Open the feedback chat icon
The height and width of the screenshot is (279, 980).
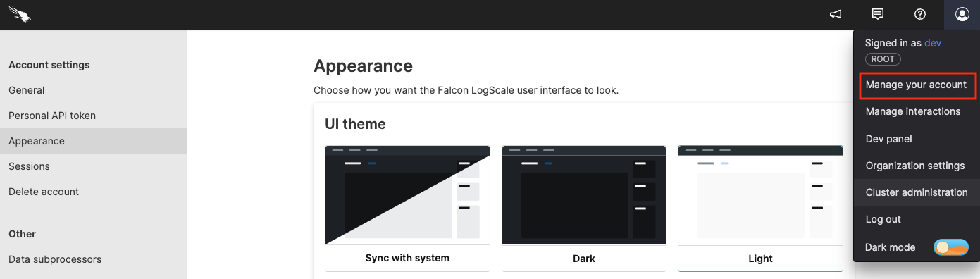[x=878, y=14]
